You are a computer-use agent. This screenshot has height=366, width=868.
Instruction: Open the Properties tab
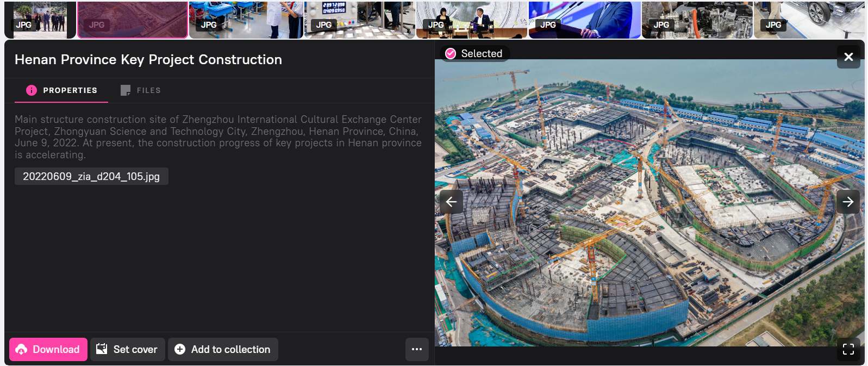(61, 90)
